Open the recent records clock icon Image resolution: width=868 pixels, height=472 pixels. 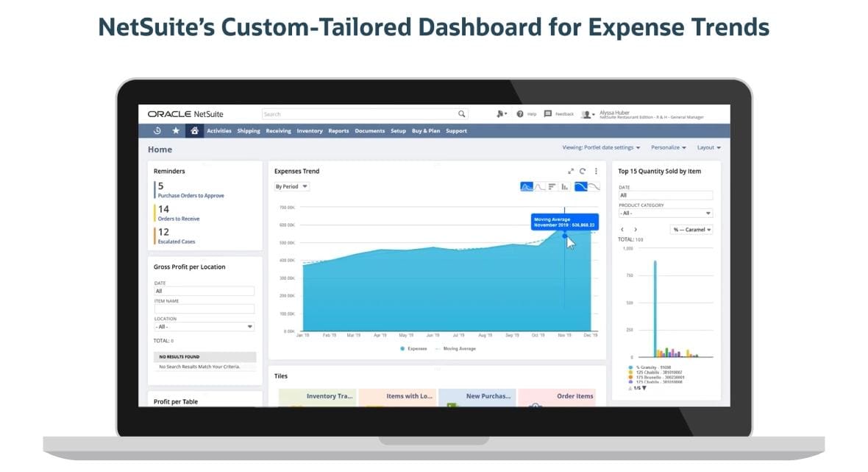tap(157, 131)
